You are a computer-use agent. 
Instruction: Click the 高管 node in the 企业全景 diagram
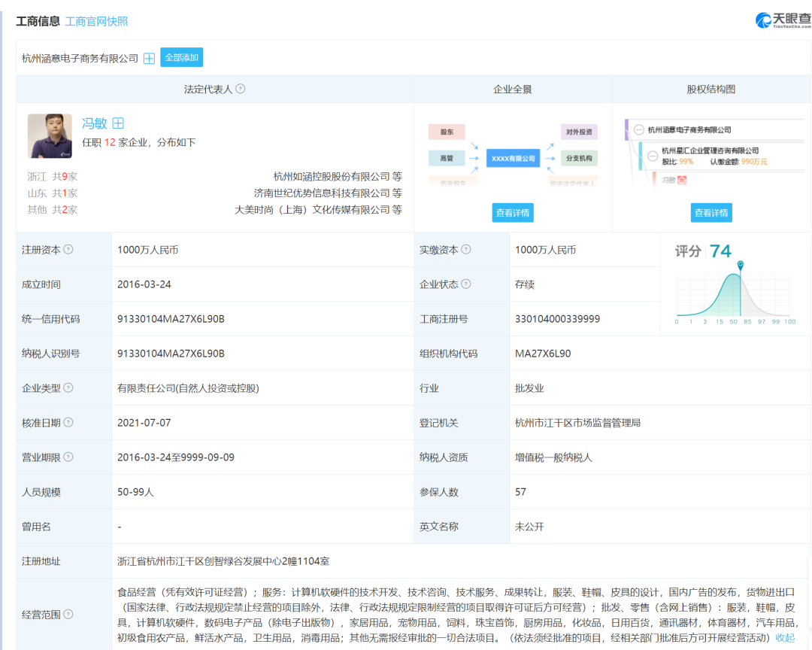(447, 158)
